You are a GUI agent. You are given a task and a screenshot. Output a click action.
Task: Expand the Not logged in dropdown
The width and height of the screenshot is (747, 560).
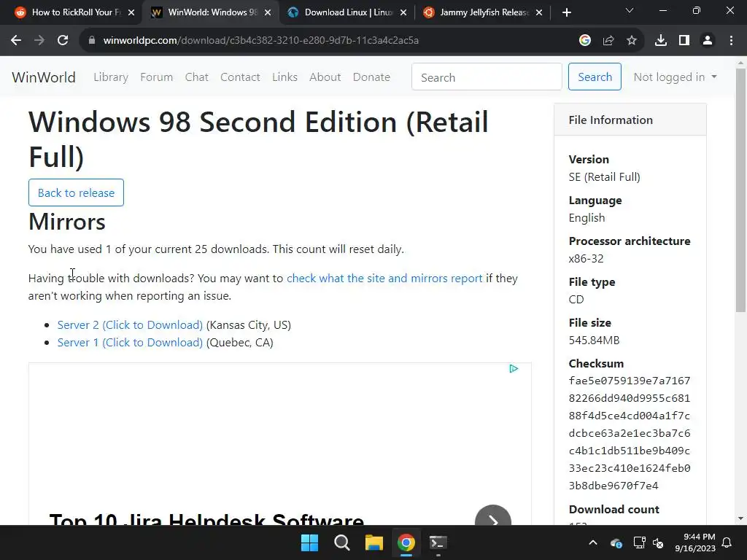point(675,77)
